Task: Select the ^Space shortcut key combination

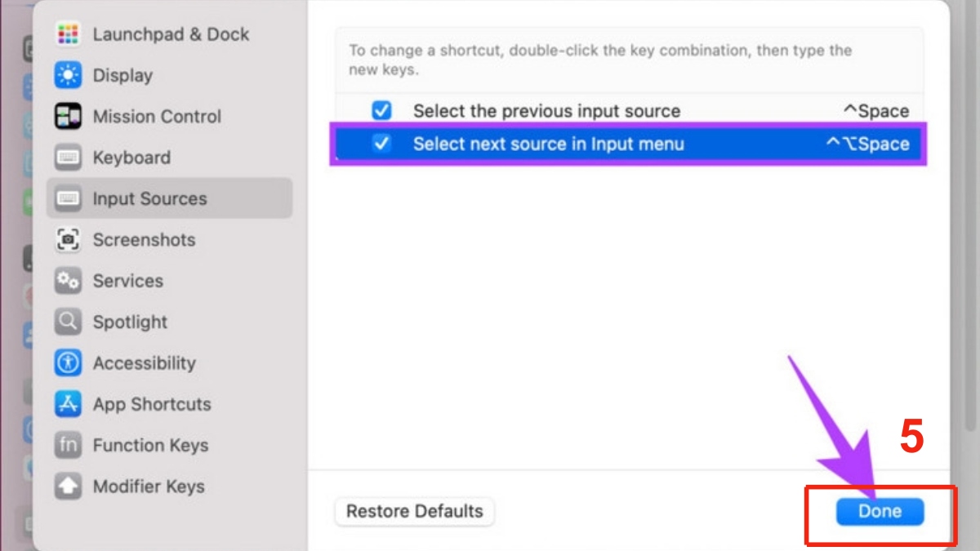Action: pos(875,111)
